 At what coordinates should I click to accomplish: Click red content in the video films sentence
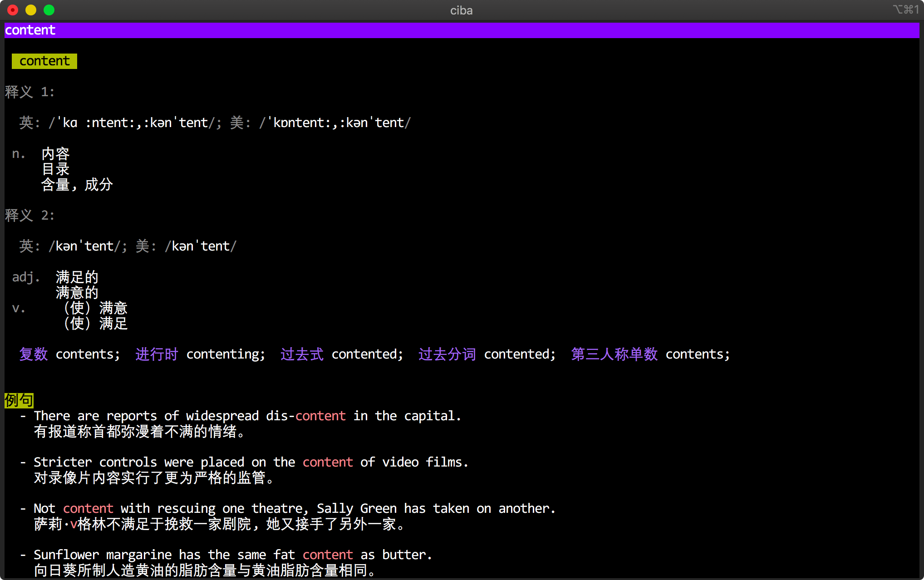coord(328,462)
